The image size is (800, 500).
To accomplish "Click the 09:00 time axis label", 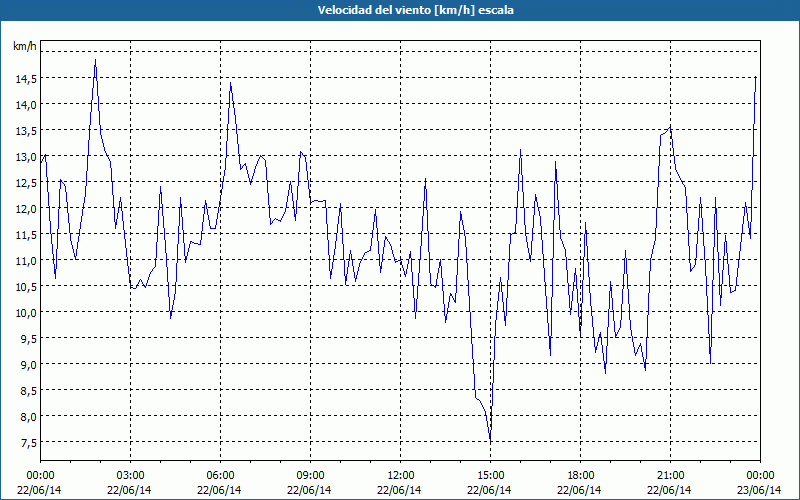I will pos(310,476).
